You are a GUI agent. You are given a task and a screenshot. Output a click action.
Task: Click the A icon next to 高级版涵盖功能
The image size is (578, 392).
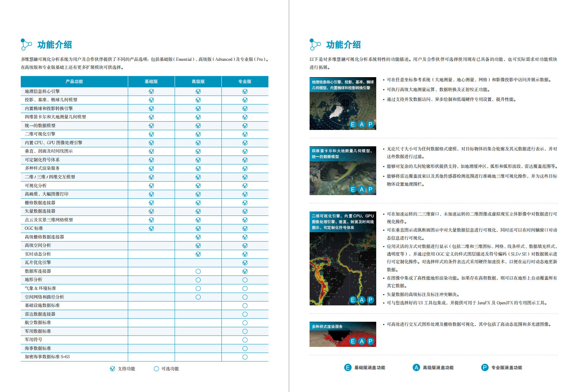point(416,368)
